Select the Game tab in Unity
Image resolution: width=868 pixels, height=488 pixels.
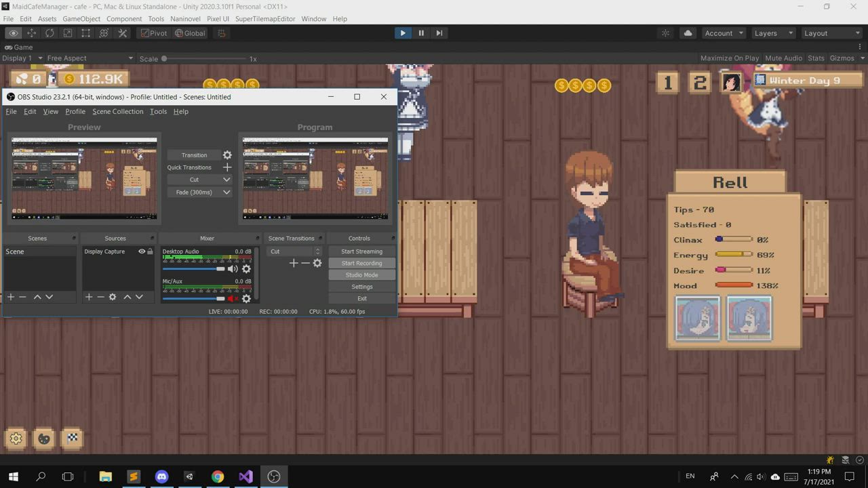18,47
